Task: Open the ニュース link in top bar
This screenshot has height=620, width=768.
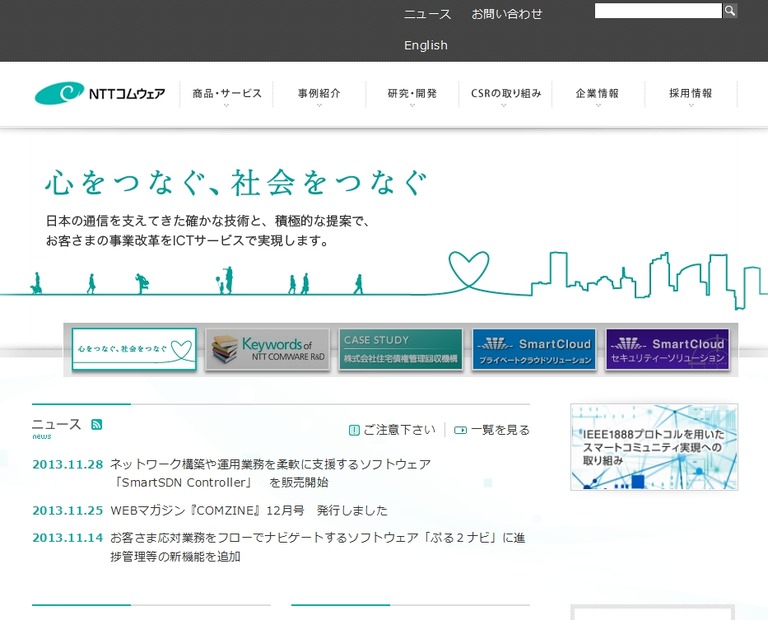Action: [x=427, y=14]
